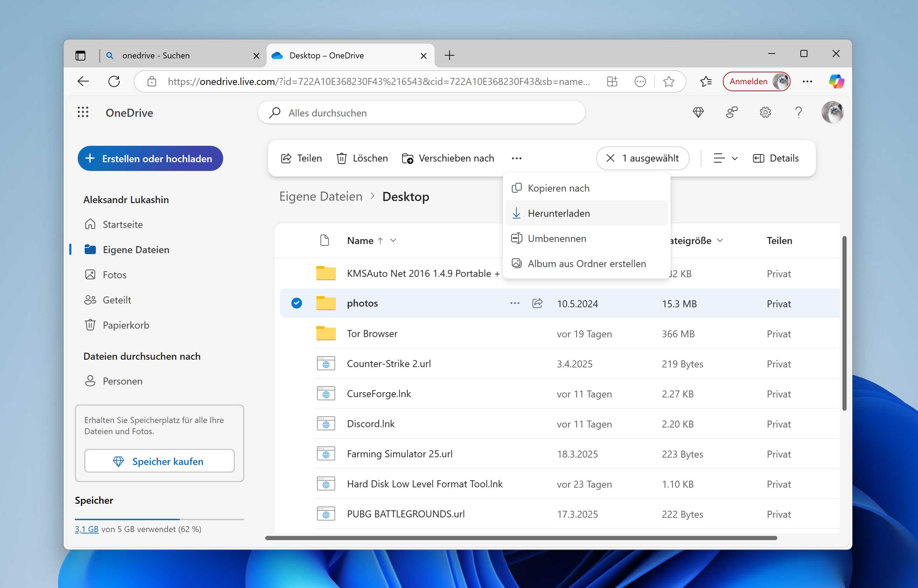Screen dimensions: 918x588
Task: Click the premium diamond icon in header
Action: click(698, 112)
